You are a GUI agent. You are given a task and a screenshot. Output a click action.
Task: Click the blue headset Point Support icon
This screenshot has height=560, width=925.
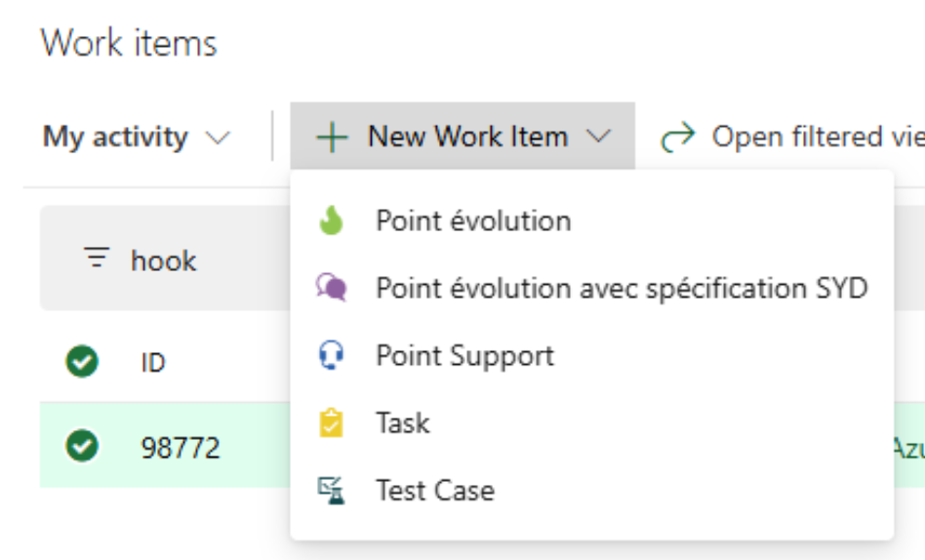click(x=332, y=355)
